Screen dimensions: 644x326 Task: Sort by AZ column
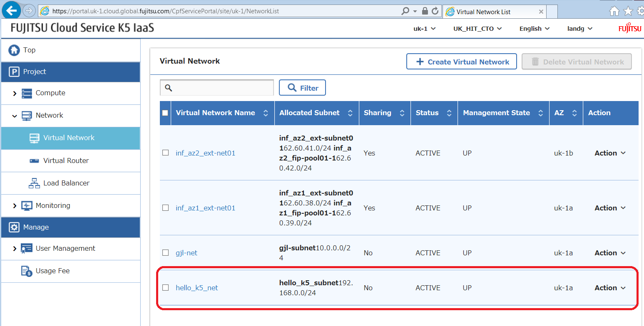[x=574, y=113]
